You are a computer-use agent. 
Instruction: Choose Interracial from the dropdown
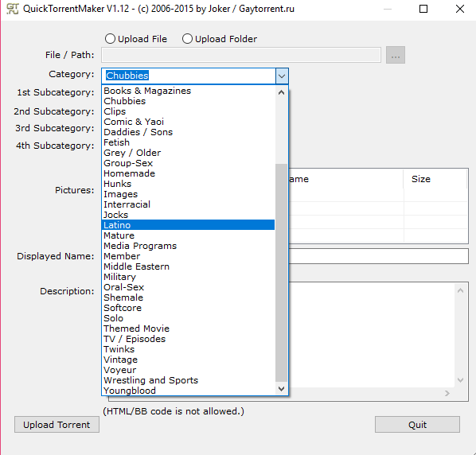click(188, 204)
